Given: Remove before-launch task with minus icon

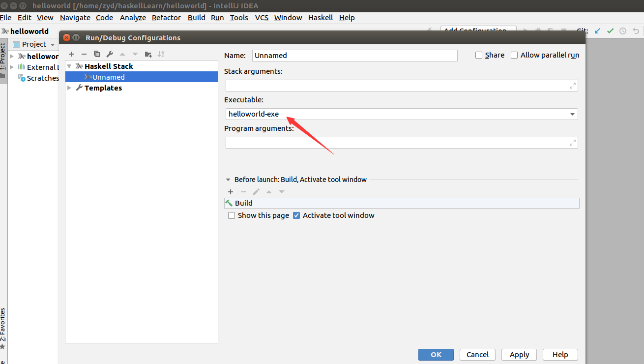Looking at the screenshot, I should pos(243,192).
